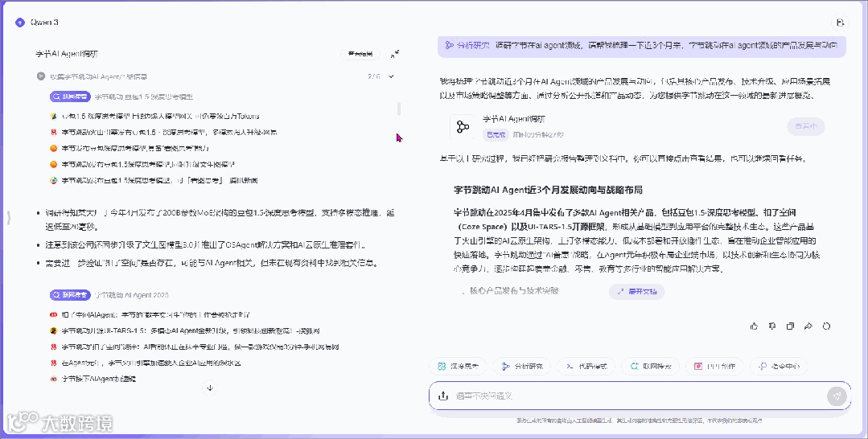Image resolution: width=868 pixels, height=439 pixels.
Task: Enable 联网搜索 chip below the chat
Action: [x=651, y=367]
